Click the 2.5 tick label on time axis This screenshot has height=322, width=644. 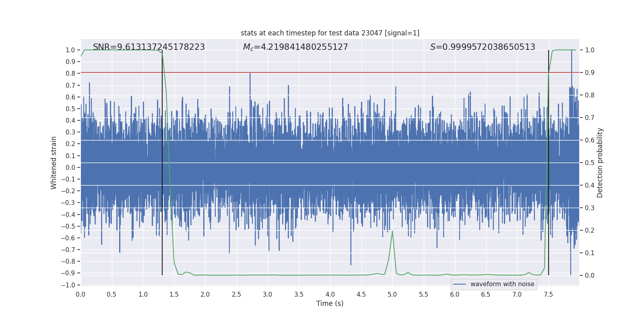(236, 294)
